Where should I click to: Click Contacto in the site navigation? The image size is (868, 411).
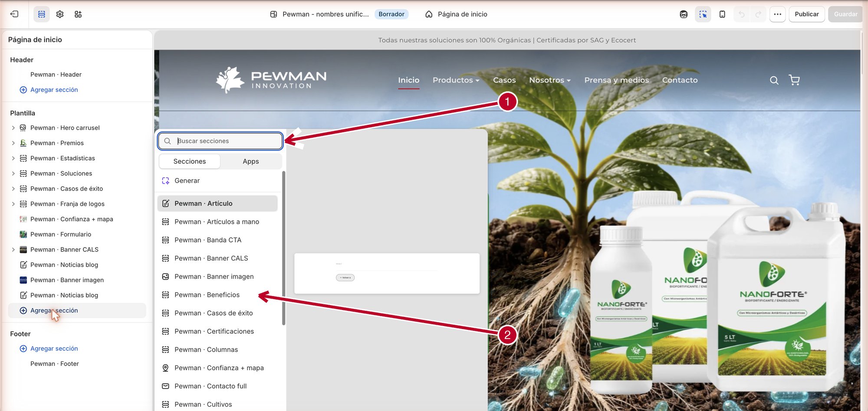(680, 80)
